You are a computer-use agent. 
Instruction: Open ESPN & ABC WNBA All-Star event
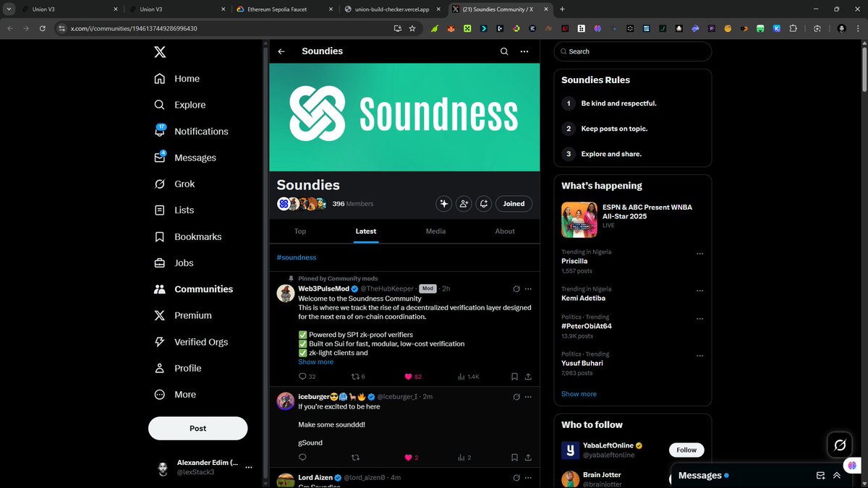(x=632, y=220)
